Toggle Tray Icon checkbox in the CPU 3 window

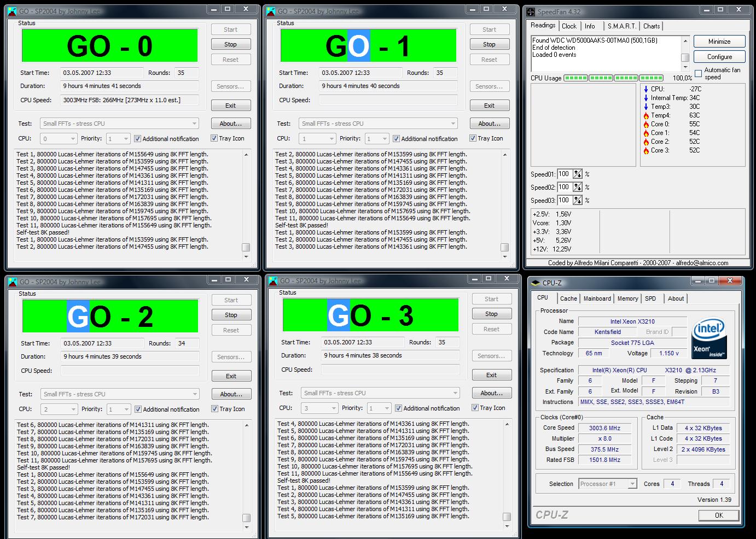(x=475, y=408)
